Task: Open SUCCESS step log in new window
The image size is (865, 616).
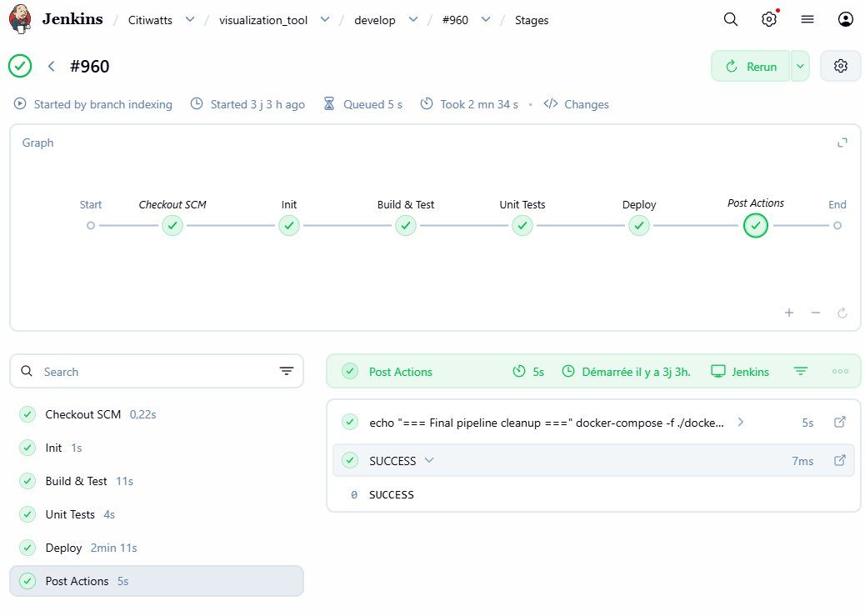Action: click(840, 460)
